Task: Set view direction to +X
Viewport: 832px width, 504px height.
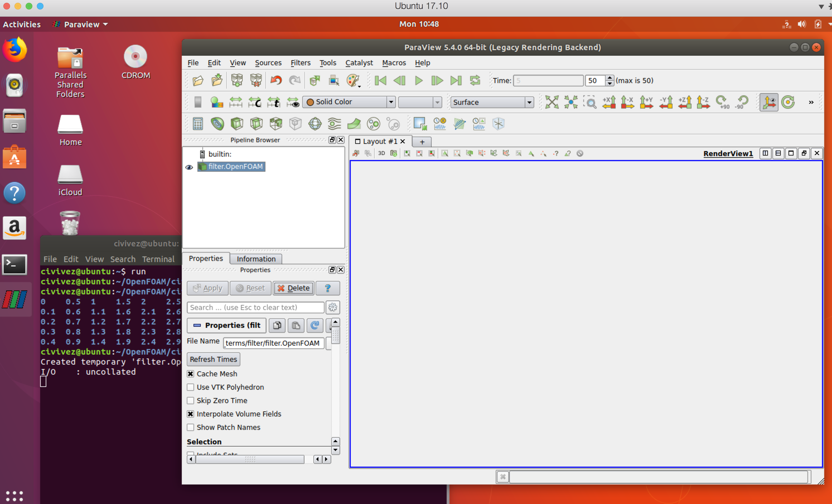Action: click(x=609, y=102)
